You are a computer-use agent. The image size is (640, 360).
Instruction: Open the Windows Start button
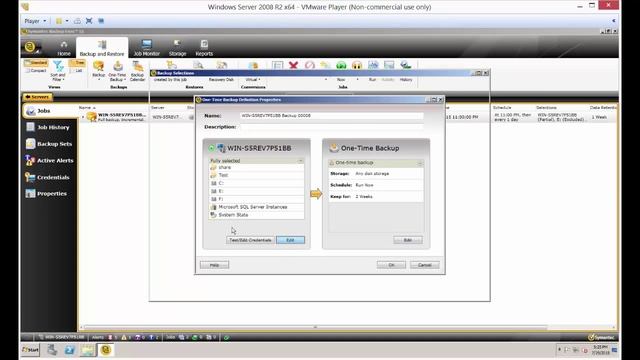click(x=30, y=350)
